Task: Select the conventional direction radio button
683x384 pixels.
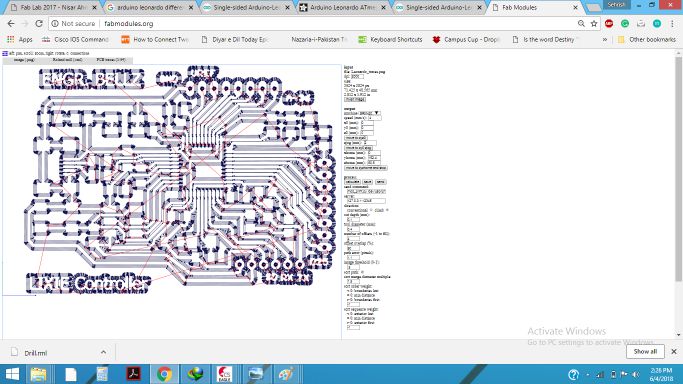Action: point(372,210)
